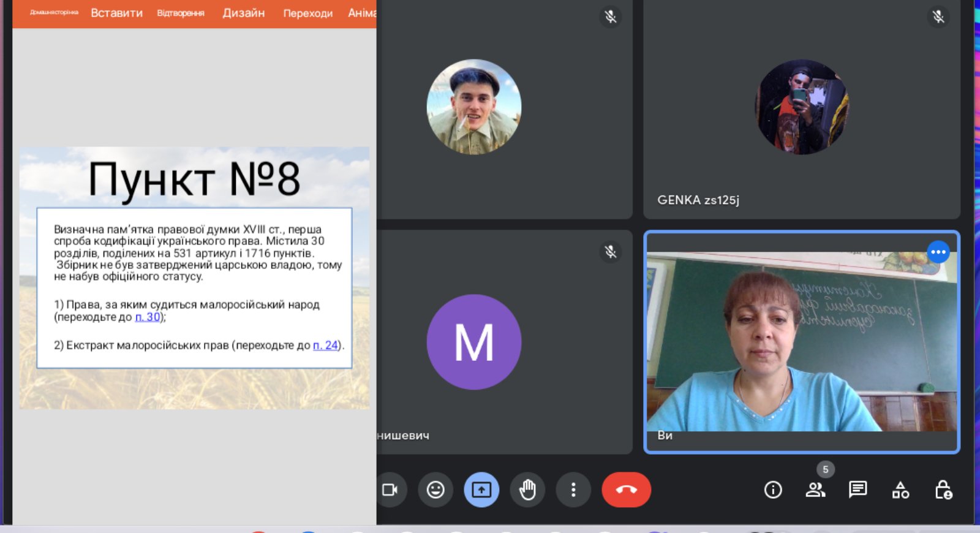Raise hand using the hand icon
The width and height of the screenshot is (980, 533).
(527, 490)
